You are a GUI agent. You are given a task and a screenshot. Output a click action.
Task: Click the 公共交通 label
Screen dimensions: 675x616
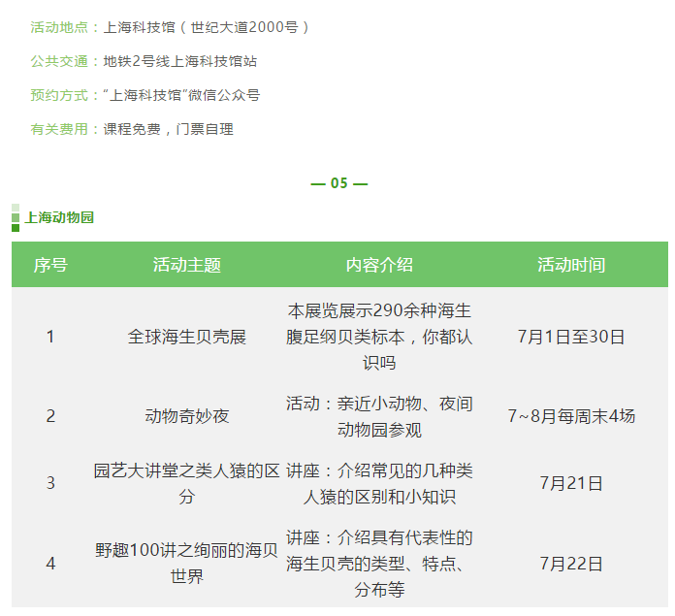(59, 61)
